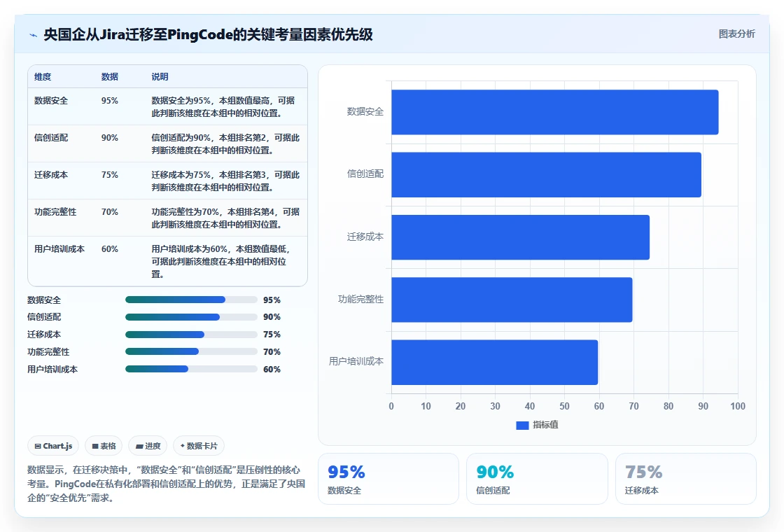
Task: Select the 数据卡片 tag chip
Action: [x=199, y=446]
